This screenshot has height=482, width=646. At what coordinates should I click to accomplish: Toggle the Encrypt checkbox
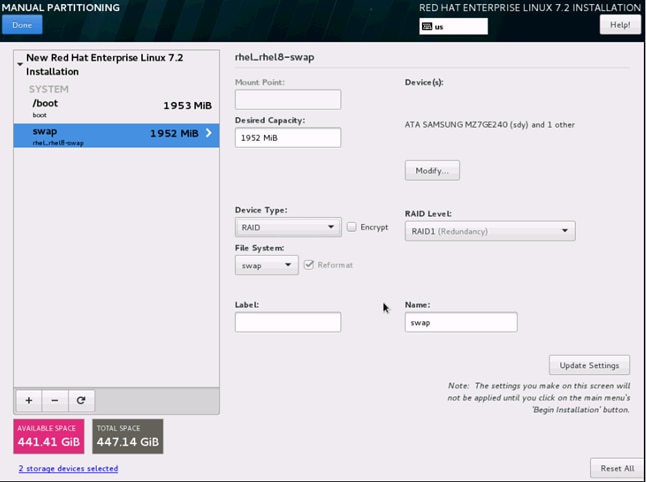tap(351, 227)
